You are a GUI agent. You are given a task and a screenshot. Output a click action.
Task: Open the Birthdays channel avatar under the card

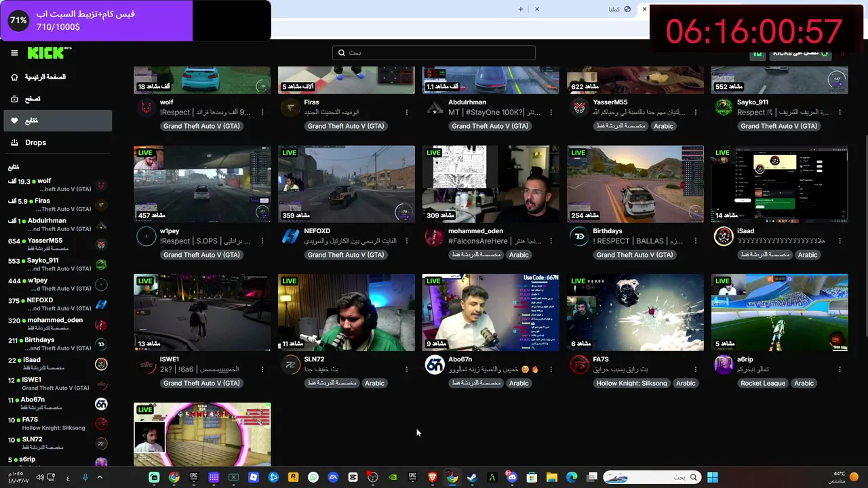(x=579, y=236)
